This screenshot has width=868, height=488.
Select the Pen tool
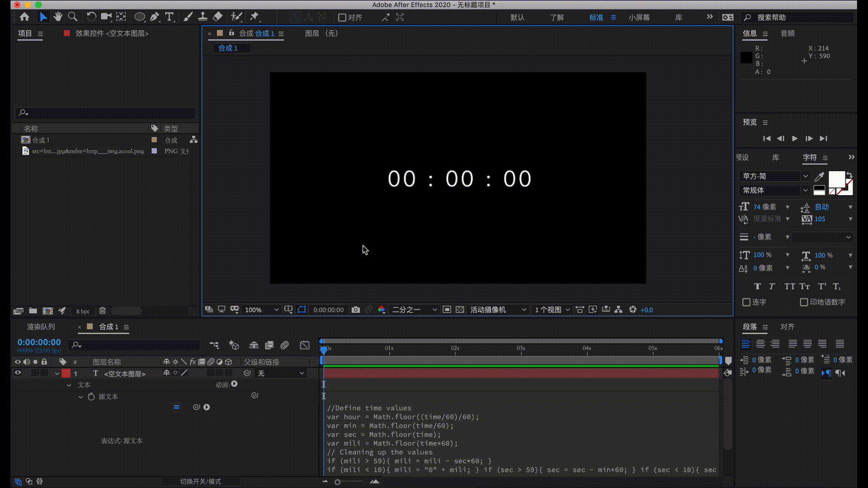155,17
